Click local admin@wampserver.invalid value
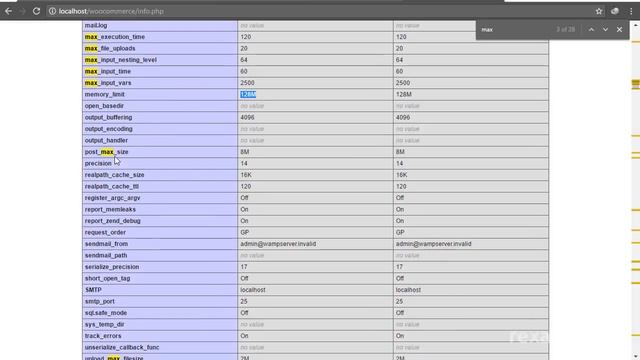 (x=278, y=244)
